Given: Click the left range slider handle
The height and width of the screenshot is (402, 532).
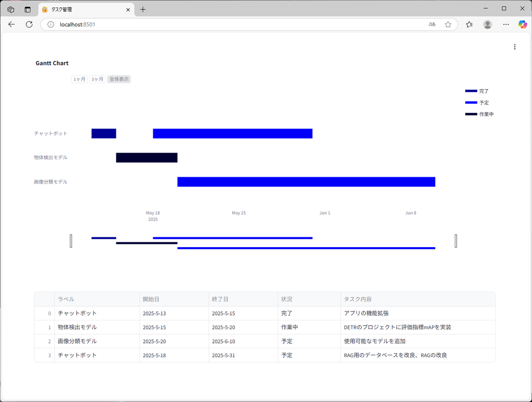Looking at the screenshot, I should [x=71, y=241].
